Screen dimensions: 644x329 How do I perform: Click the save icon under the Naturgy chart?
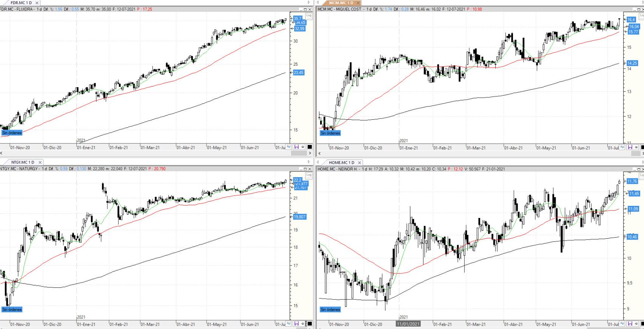pos(296,324)
